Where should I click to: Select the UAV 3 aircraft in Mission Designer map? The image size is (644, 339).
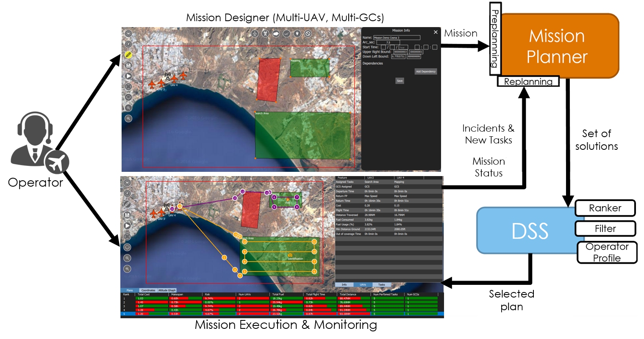pos(161,83)
